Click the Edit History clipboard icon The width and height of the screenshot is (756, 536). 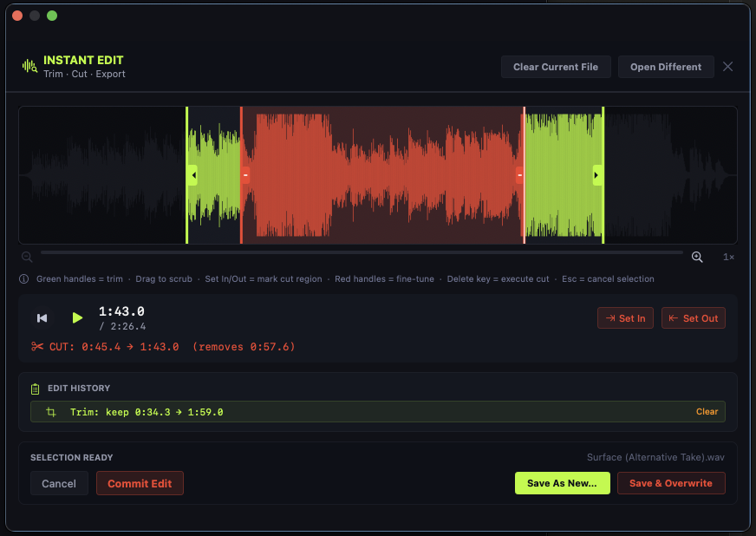(36, 389)
